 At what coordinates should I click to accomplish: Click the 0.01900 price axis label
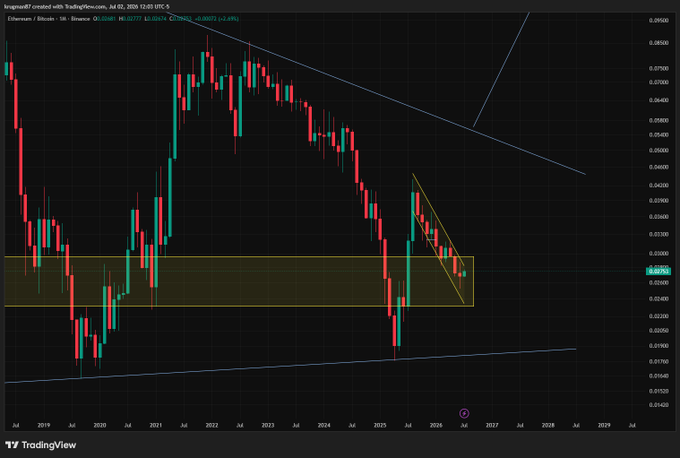(658, 346)
